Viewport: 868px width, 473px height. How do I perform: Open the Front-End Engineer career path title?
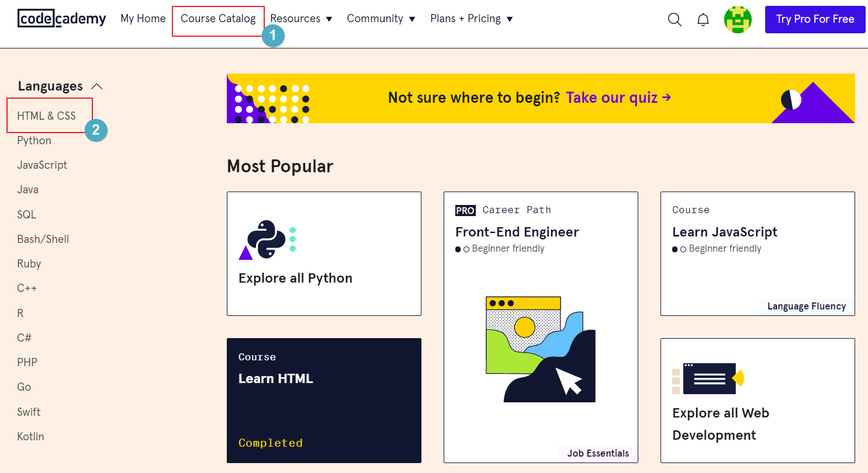pyautogui.click(x=517, y=232)
